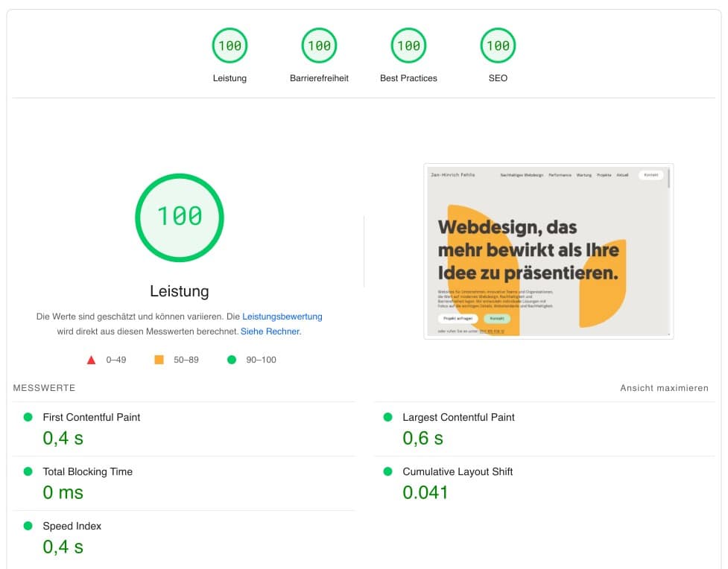Viewport: 728px width, 569px height.
Task: Click the 0–49 range legend text
Action: 116,360
